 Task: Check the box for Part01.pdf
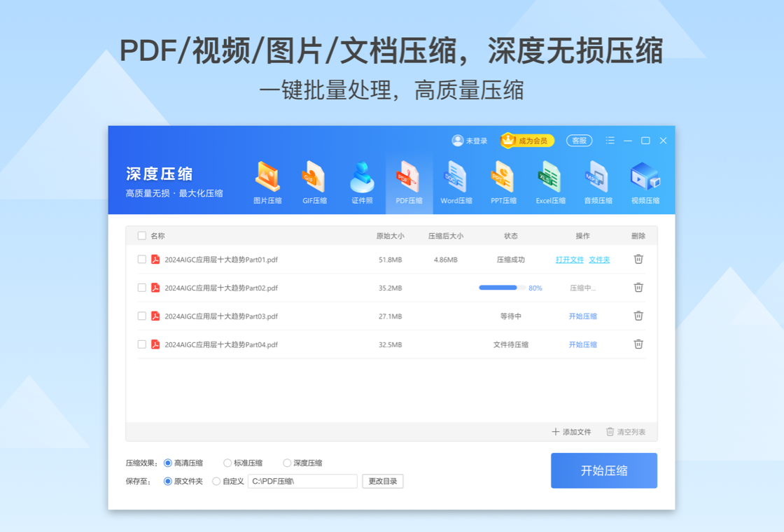[142, 259]
